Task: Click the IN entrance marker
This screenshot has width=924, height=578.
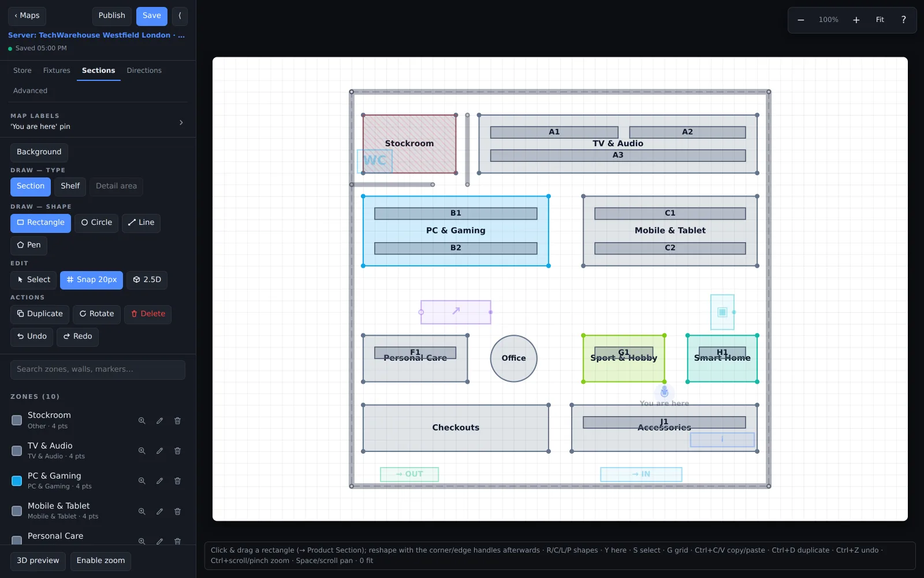Action: (641, 475)
